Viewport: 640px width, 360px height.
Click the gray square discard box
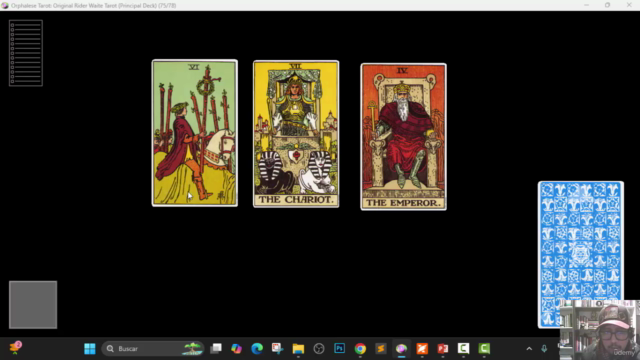[33, 304]
